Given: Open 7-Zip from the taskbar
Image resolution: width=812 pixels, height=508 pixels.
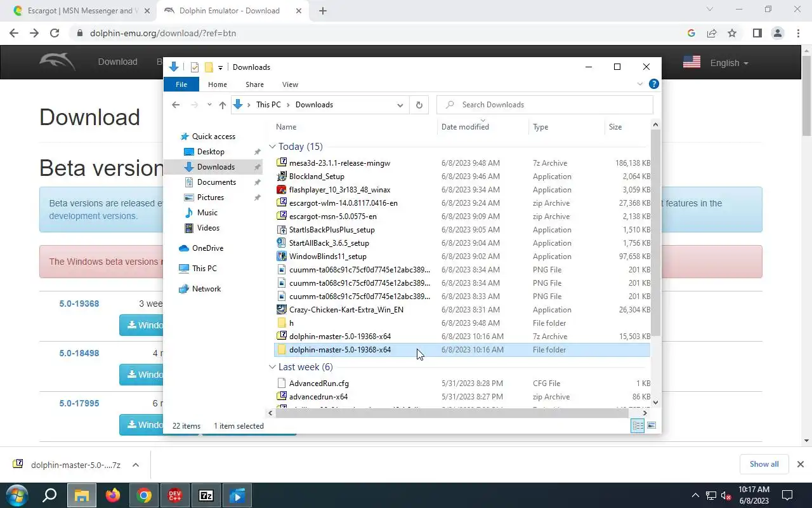Looking at the screenshot, I should [x=206, y=495].
